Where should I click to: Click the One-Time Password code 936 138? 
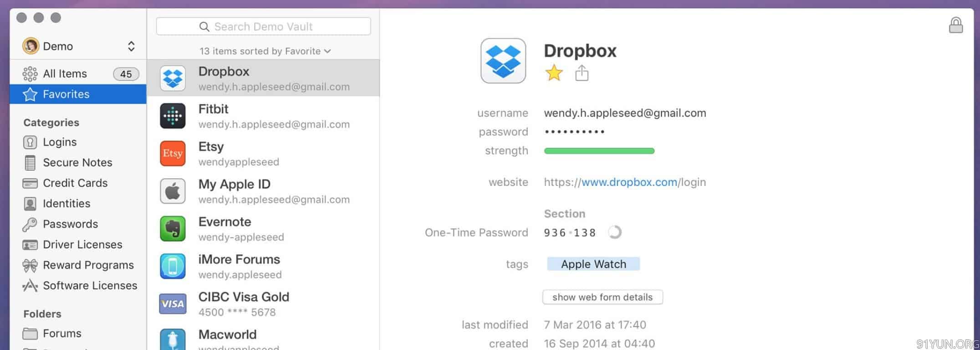(x=570, y=233)
